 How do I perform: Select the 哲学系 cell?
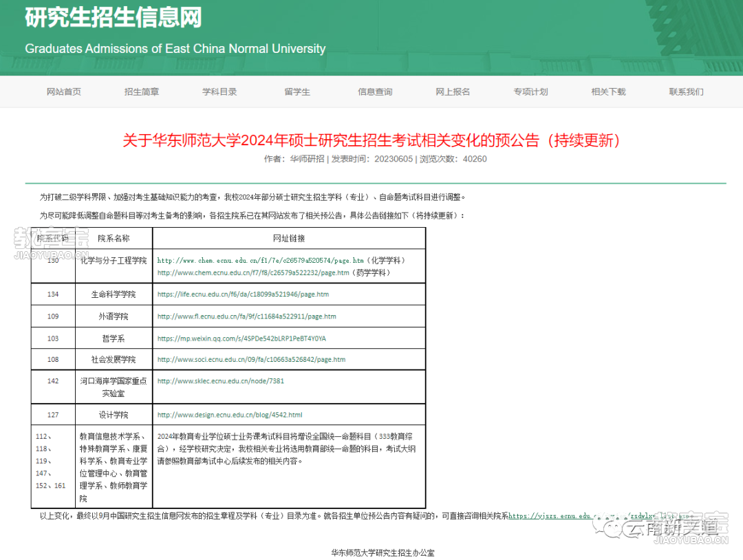[x=114, y=338]
